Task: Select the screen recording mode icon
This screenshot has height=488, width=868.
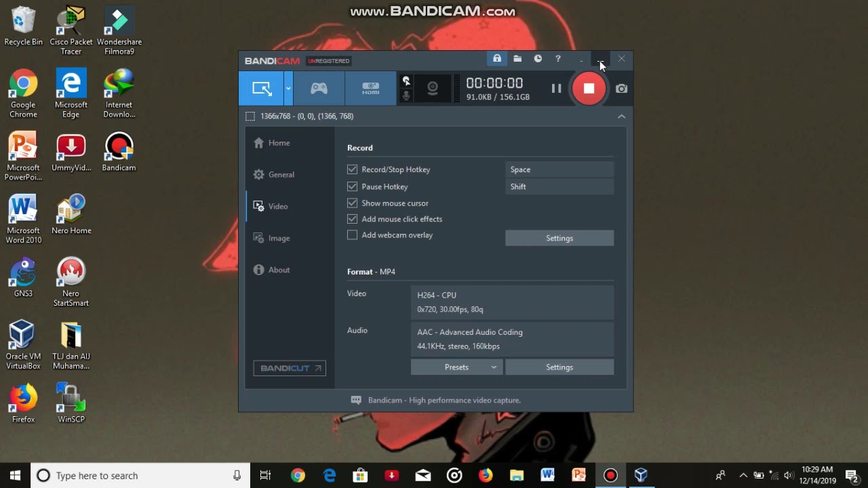Action: point(262,88)
